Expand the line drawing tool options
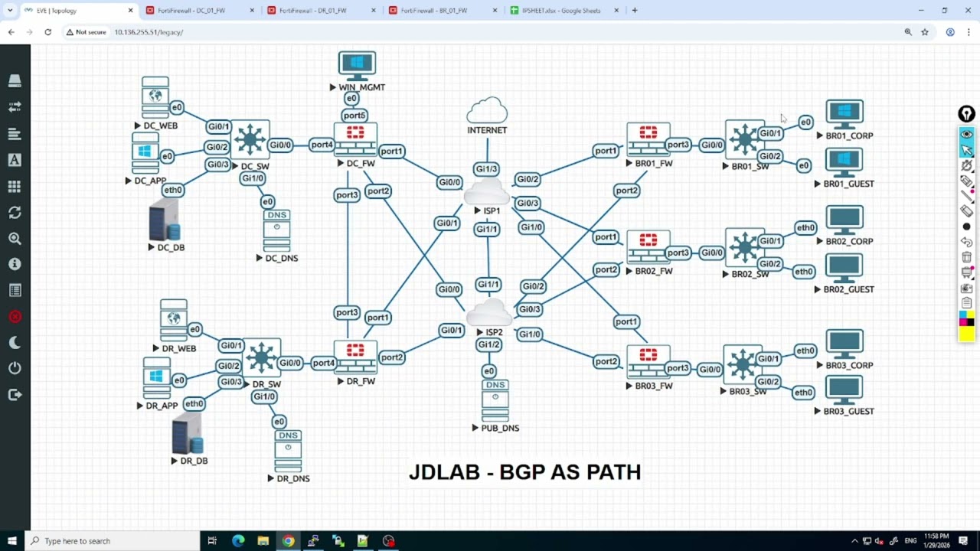Screen dimensions: 980x551 pyautogui.click(x=966, y=196)
